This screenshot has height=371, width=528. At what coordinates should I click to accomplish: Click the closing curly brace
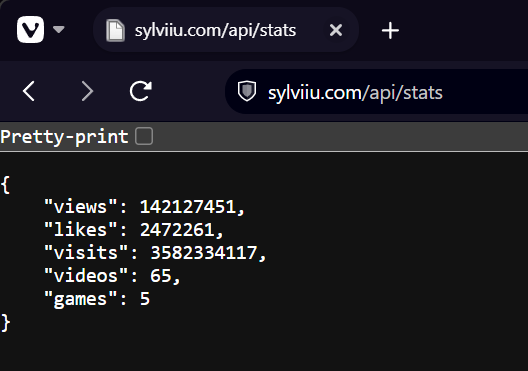coord(6,323)
